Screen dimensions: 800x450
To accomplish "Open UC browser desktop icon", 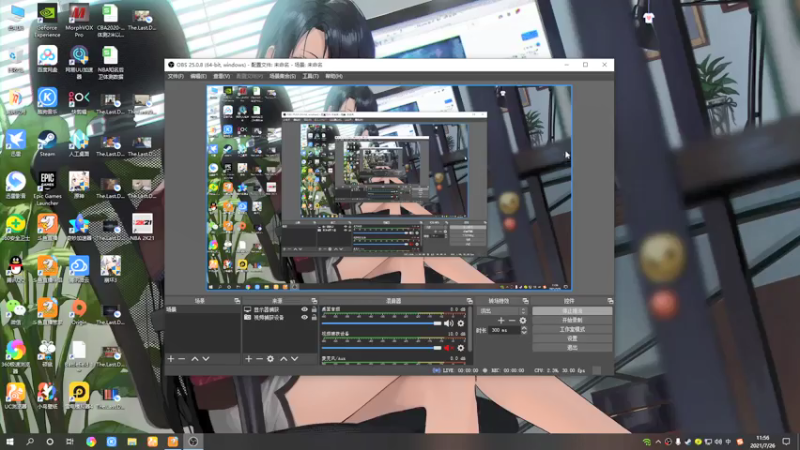I will (x=16, y=395).
